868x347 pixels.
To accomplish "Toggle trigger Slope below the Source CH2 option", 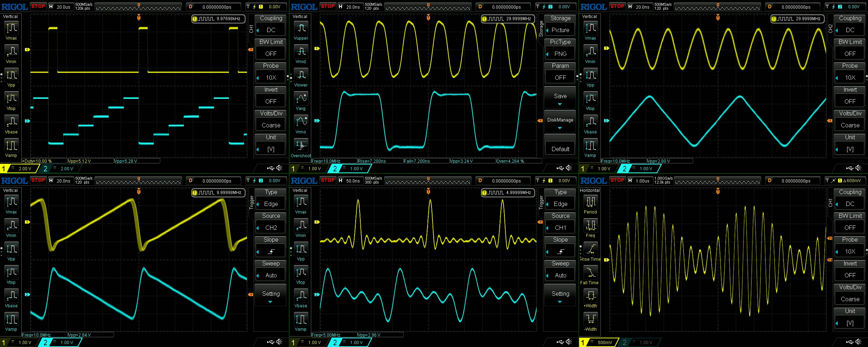I will (271, 247).
